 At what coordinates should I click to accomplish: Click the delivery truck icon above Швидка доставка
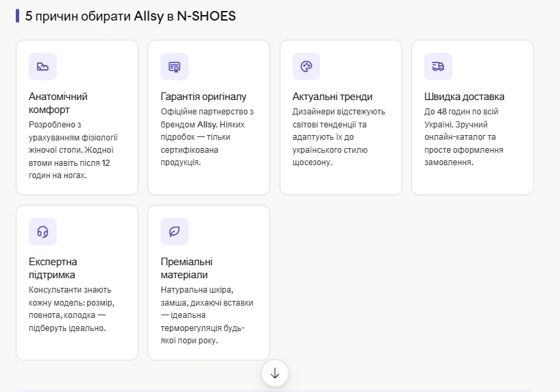pos(438,66)
